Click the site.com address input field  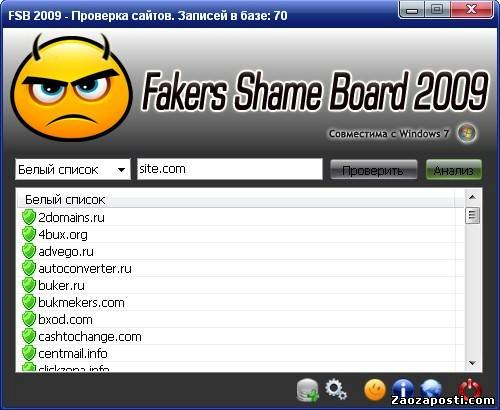click(x=230, y=169)
